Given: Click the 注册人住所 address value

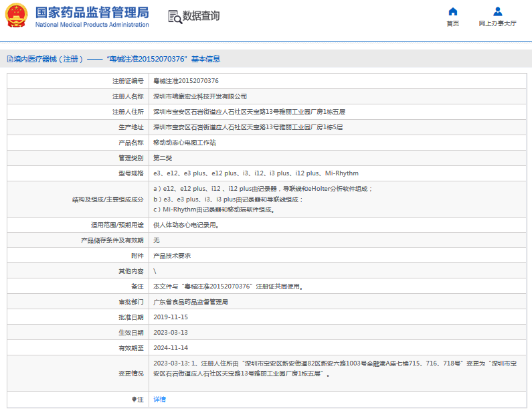Looking at the screenshot, I should [249, 112].
